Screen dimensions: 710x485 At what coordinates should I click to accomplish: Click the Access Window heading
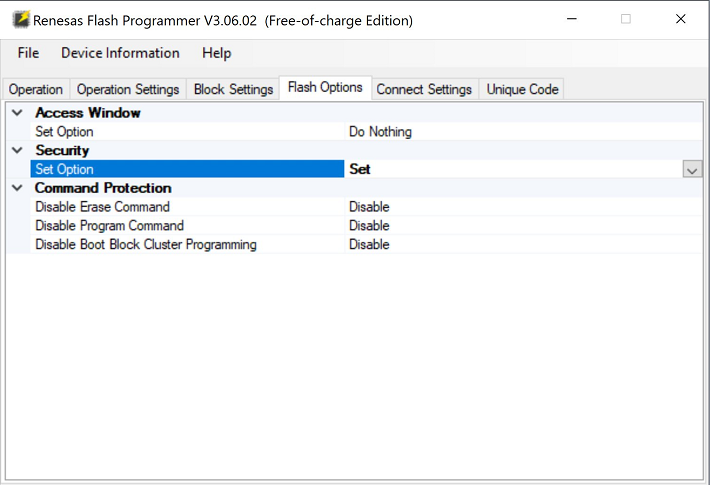(88, 112)
